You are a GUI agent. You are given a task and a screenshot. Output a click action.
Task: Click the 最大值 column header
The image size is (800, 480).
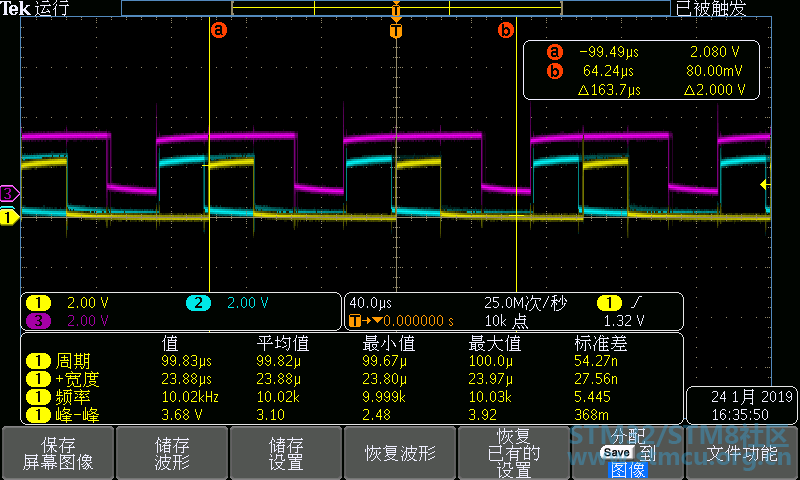(494, 343)
